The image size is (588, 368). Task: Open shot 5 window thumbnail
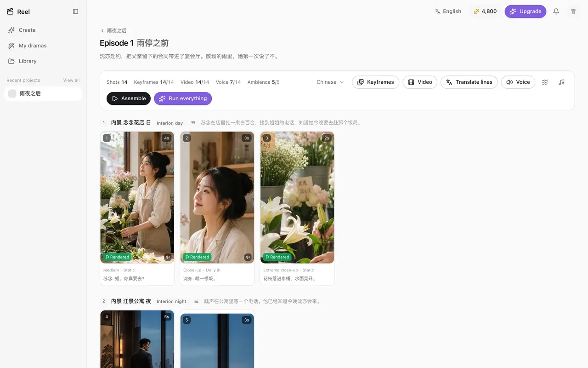pyautogui.click(x=217, y=340)
